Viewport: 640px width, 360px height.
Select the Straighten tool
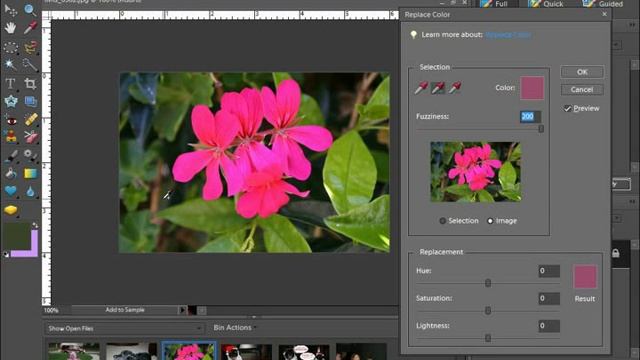click(30, 101)
